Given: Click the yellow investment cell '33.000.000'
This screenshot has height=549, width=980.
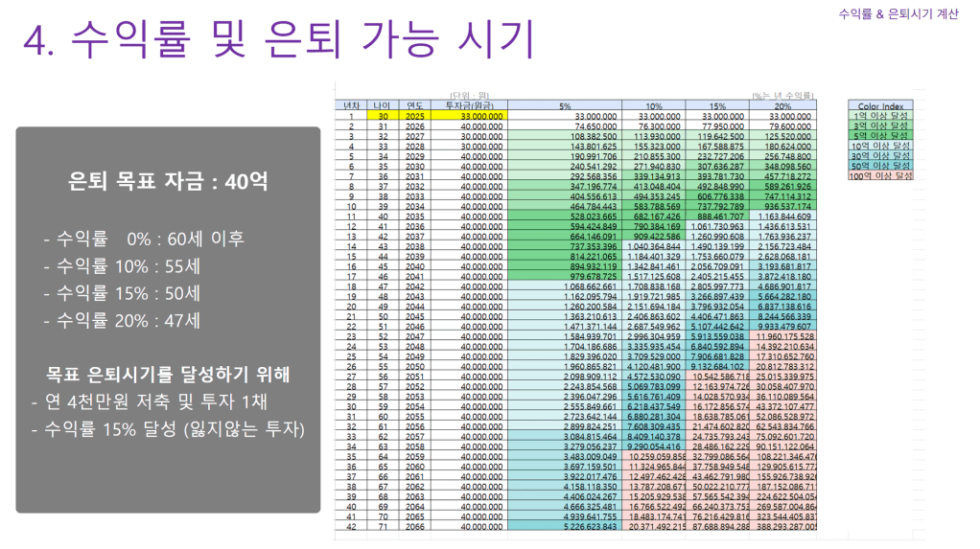Looking at the screenshot, I should (x=469, y=116).
